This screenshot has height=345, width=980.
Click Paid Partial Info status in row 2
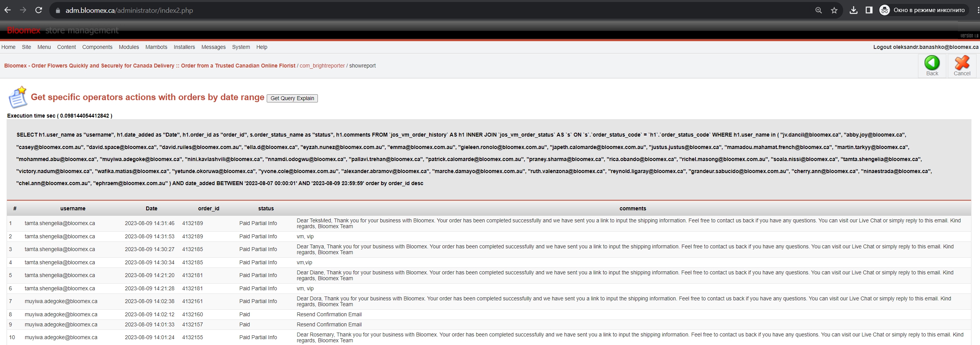coord(258,236)
